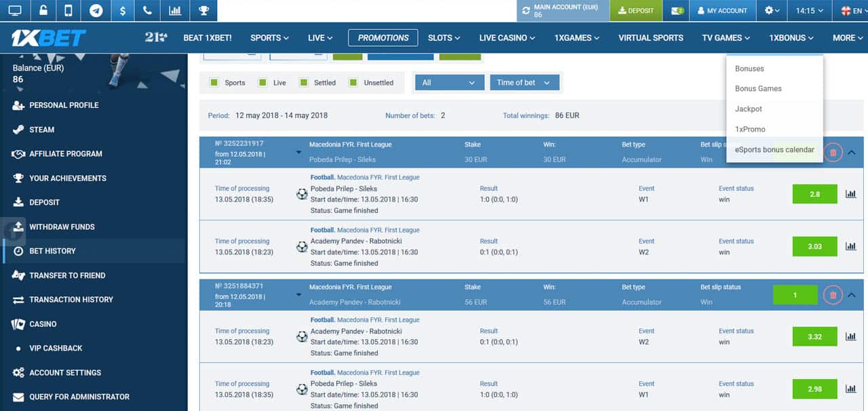
Task: Click the dollar sign payments icon
Action: (x=122, y=11)
